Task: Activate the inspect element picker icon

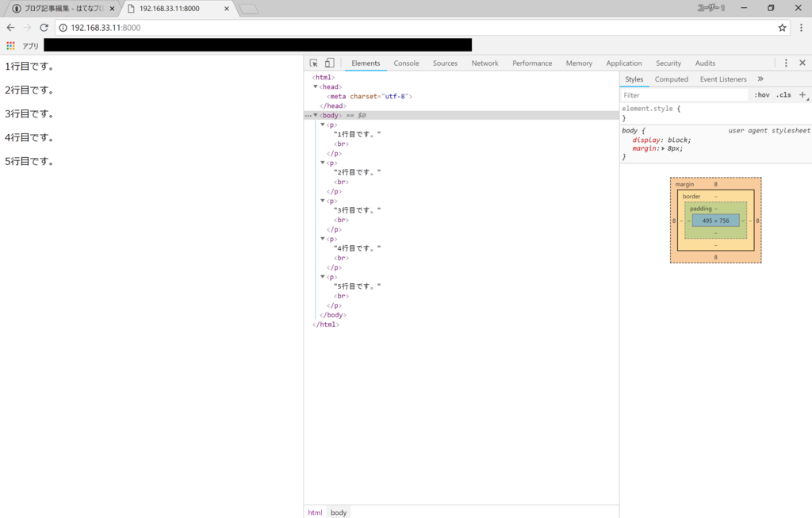Action: [314, 63]
